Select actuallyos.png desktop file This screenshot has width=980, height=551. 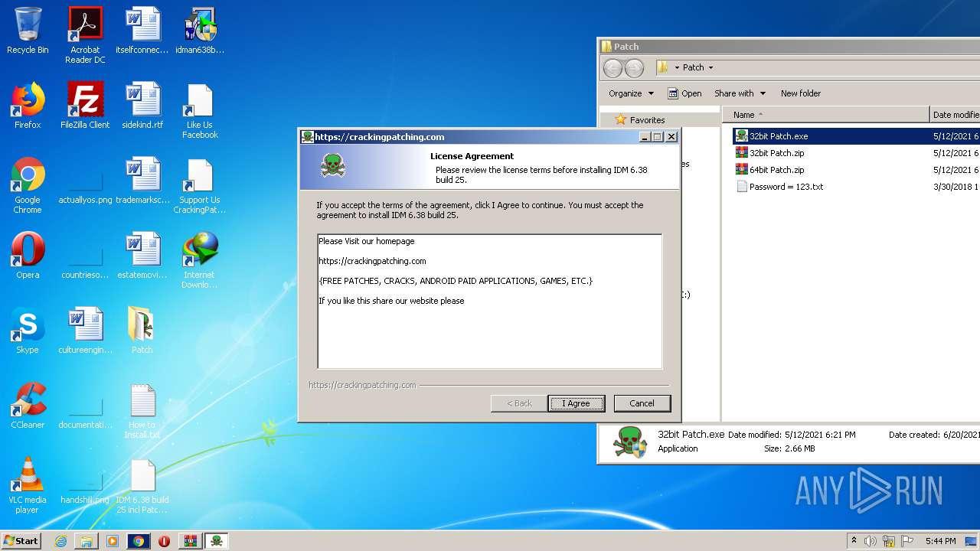(x=85, y=185)
